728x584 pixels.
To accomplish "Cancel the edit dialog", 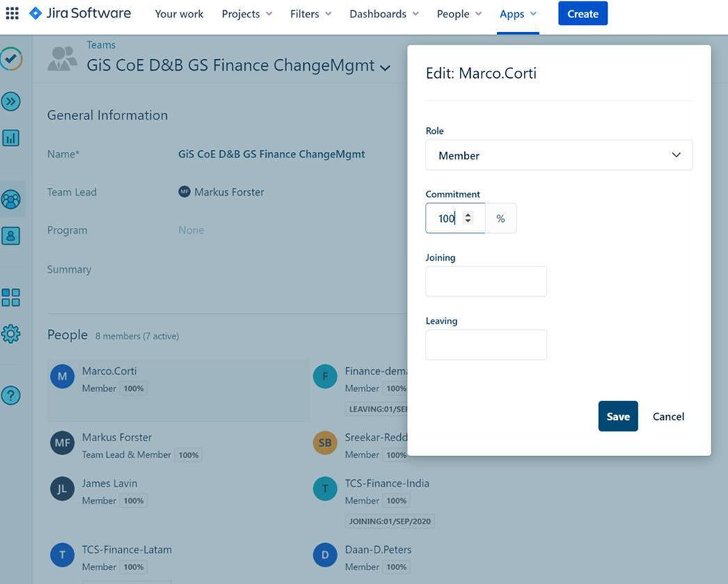I will point(668,417).
